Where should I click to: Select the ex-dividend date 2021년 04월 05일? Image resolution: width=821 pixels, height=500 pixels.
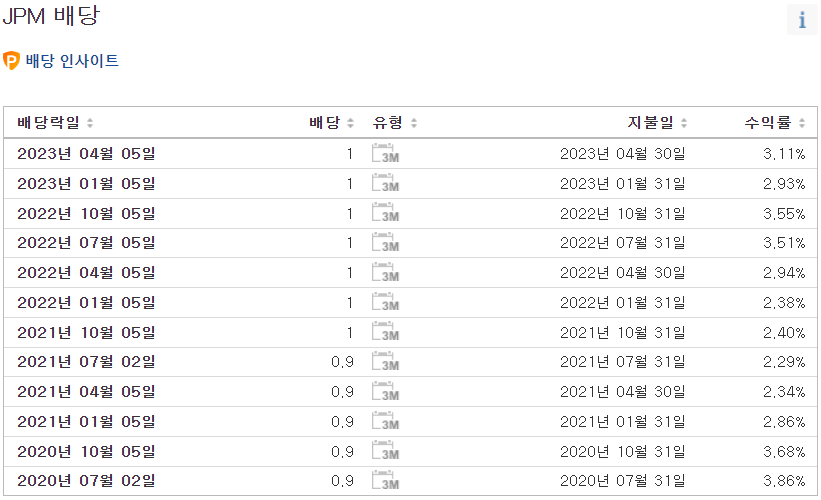click(x=86, y=392)
